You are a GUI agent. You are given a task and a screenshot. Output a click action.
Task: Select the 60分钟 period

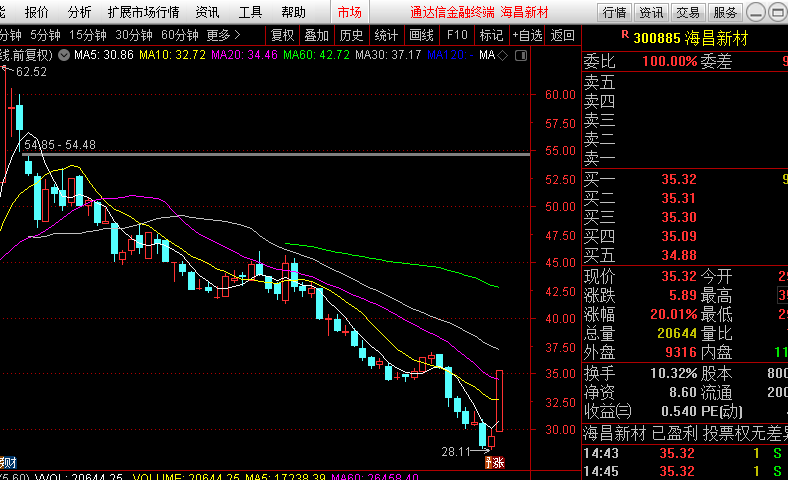[x=180, y=35]
